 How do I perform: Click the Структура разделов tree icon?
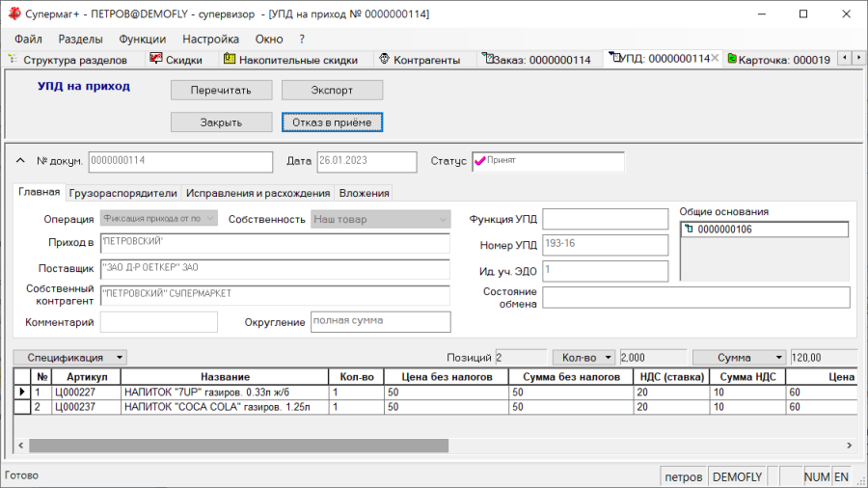(12, 59)
